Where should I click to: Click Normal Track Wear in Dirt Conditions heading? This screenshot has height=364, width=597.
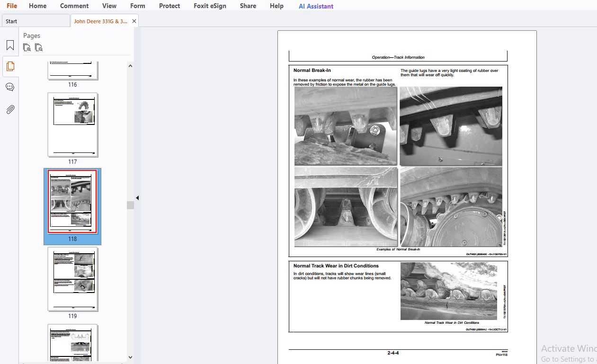pos(336,266)
